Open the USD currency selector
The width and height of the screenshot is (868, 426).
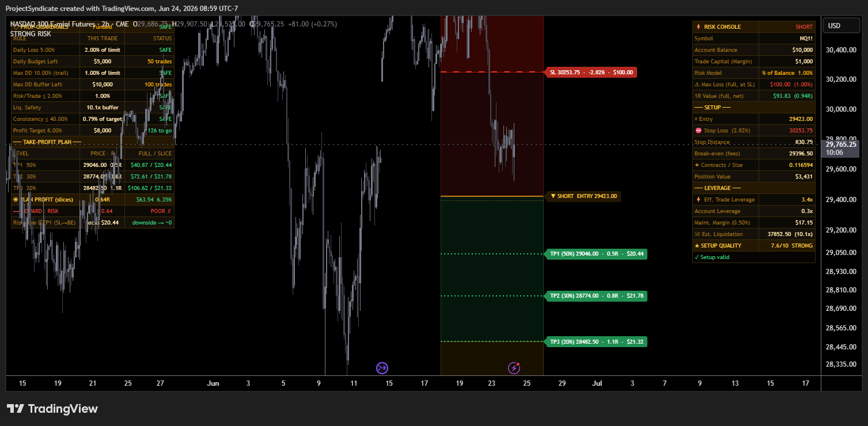pos(842,26)
